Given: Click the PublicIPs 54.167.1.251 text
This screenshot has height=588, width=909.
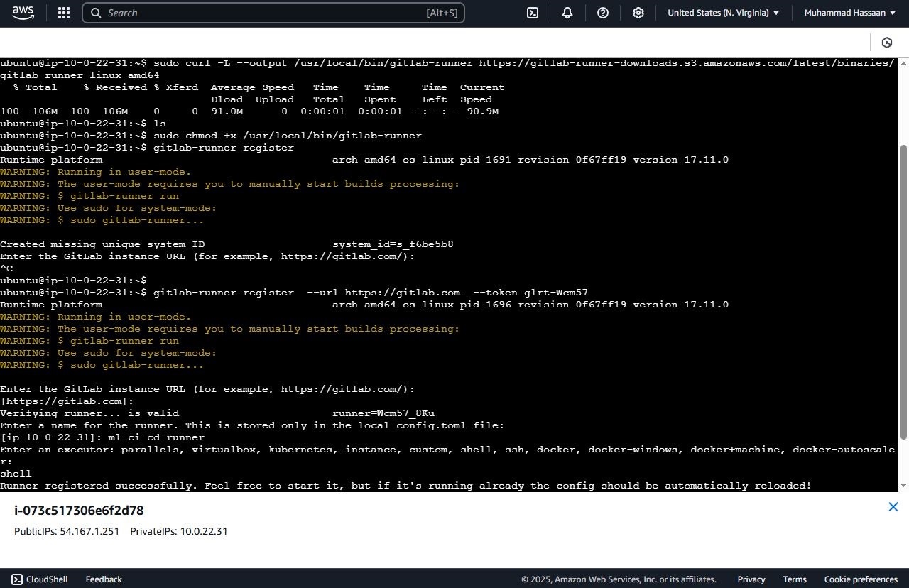Looking at the screenshot, I should [x=67, y=531].
